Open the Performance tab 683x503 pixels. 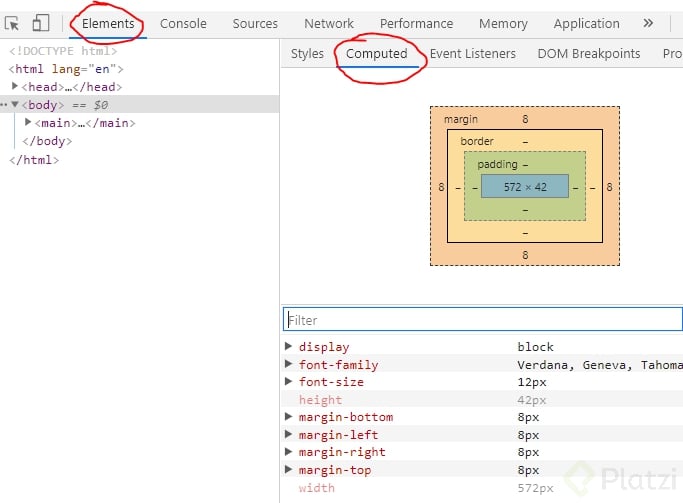pyautogui.click(x=417, y=23)
